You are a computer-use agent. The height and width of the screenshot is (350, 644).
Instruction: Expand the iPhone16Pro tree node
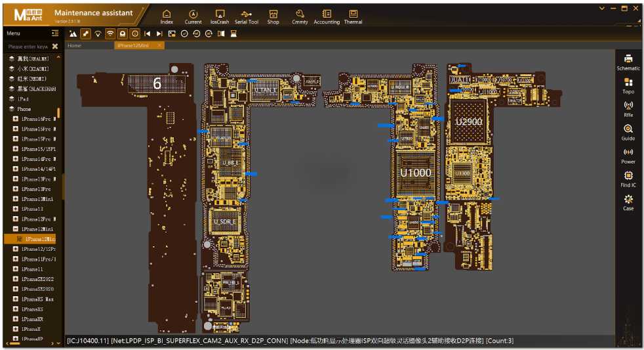coord(16,119)
